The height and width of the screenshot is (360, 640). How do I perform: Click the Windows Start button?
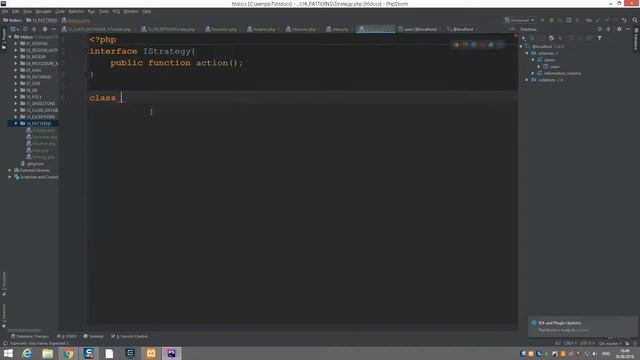(8, 353)
